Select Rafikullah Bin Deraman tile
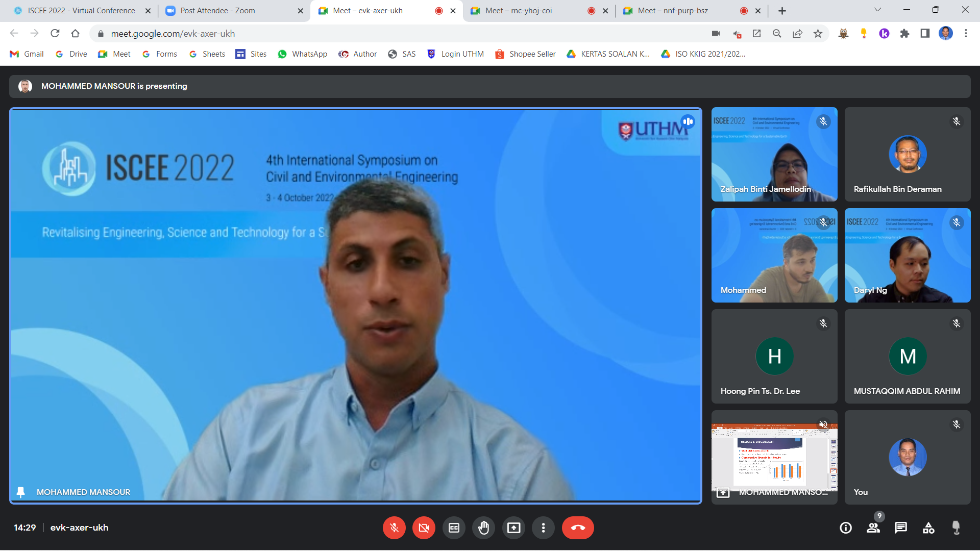The width and height of the screenshot is (980, 551). point(908,154)
